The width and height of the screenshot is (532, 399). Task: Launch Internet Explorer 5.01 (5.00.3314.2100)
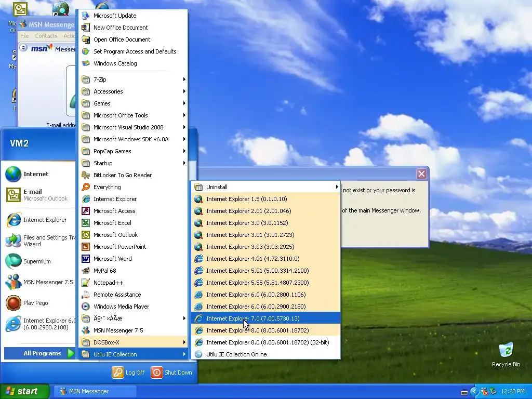point(265,270)
